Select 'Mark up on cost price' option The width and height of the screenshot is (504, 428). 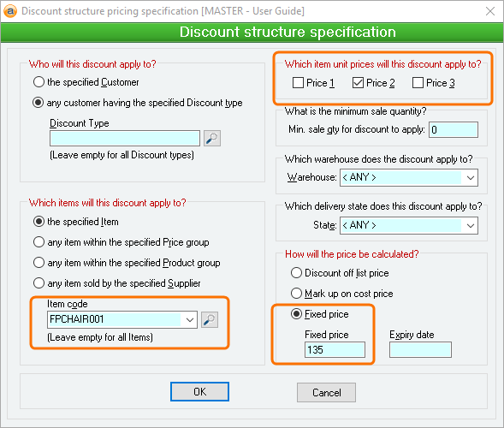(296, 294)
